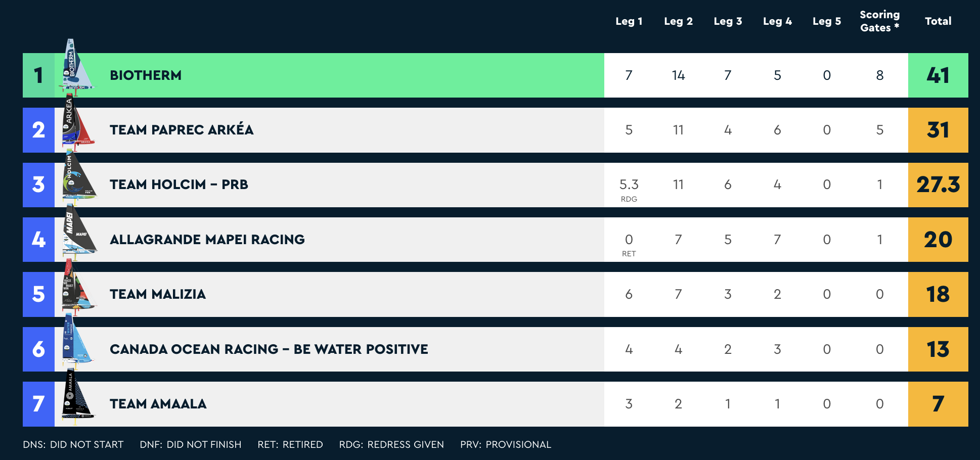980x460 pixels.
Task: Click the RET note for Allagrande Mapei
Action: click(x=629, y=254)
